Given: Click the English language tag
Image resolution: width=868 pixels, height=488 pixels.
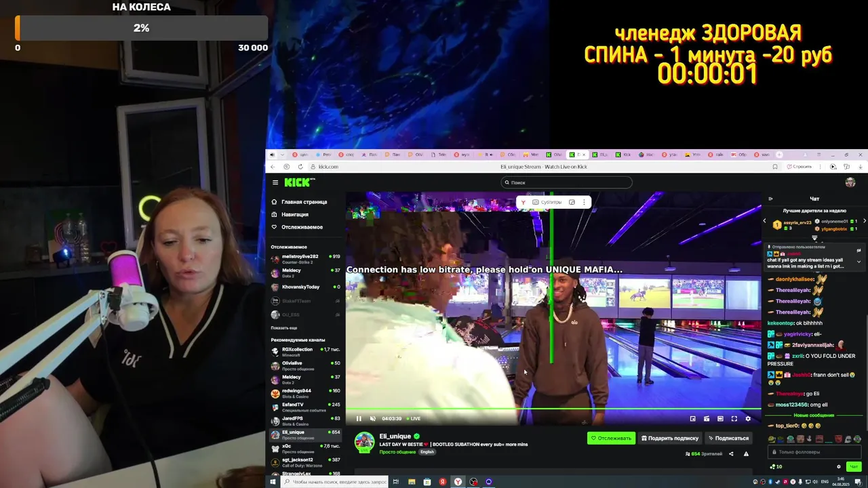Looking at the screenshot, I should 427,452.
